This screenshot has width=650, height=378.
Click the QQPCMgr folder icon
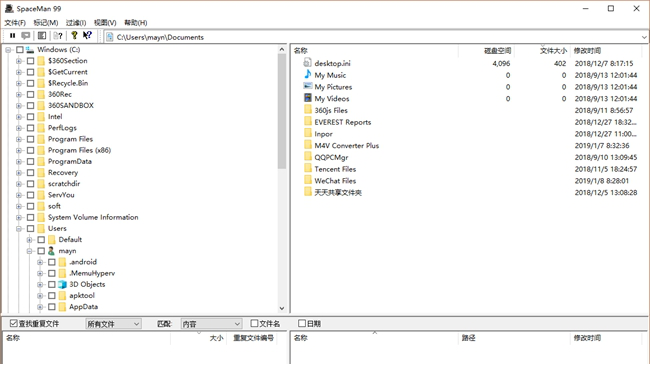click(308, 157)
